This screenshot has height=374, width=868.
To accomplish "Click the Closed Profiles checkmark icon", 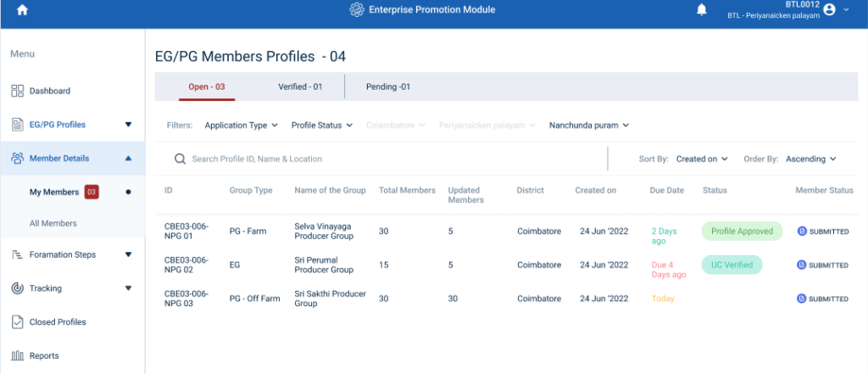I will 17,322.
